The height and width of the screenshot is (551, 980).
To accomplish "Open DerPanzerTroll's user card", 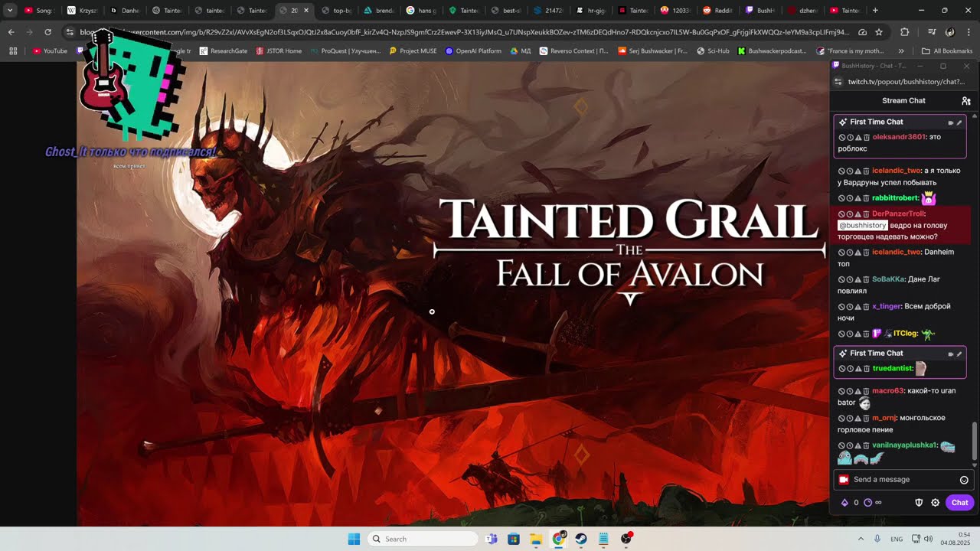I will coord(898,214).
